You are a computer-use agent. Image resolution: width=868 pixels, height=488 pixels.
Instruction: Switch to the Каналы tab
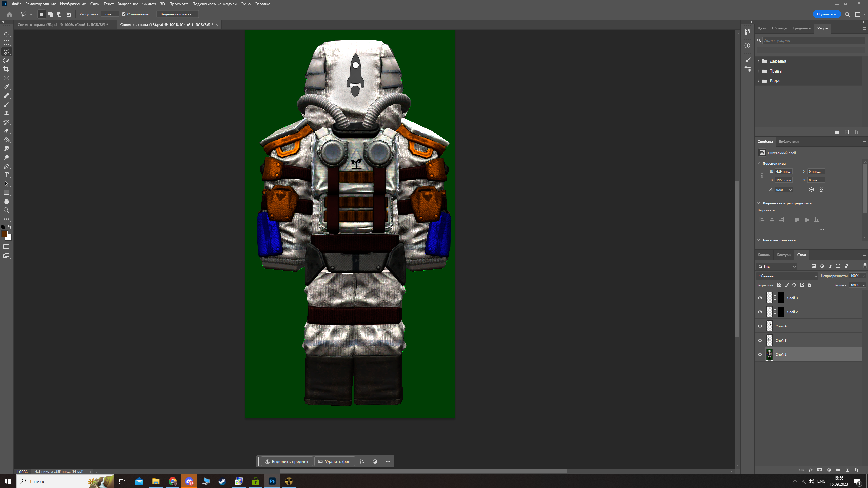tap(764, 255)
